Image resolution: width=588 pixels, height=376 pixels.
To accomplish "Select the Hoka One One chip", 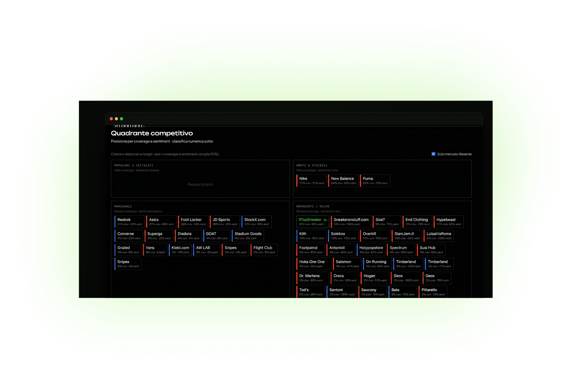I will pos(314,264).
